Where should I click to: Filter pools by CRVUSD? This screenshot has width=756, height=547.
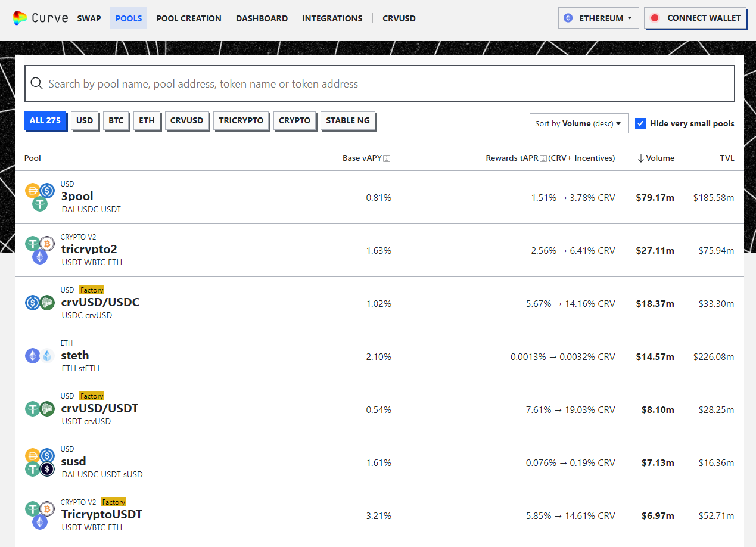(186, 120)
